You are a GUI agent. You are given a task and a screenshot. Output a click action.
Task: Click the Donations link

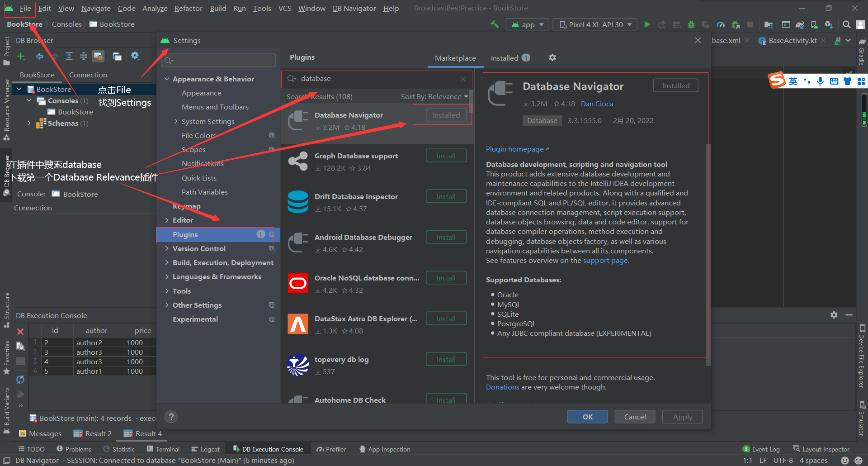[x=502, y=387]
